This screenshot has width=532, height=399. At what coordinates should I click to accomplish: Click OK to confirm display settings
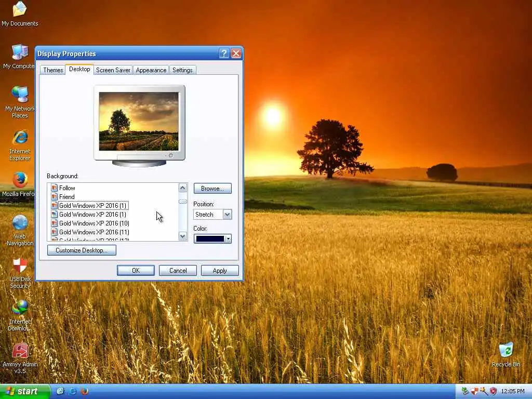click(x=136, y=270)
